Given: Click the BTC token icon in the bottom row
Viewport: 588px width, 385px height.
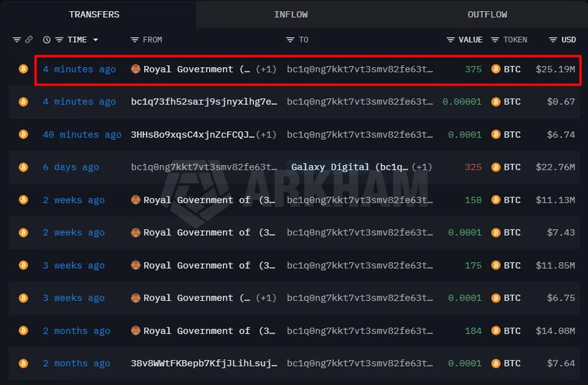Looking at the screenshot, I should tap(495, 363).
